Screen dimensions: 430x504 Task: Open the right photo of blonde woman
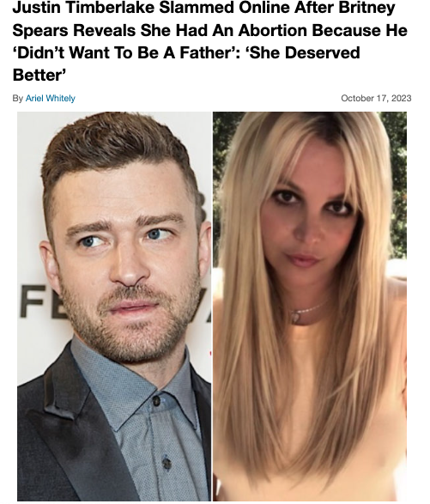coord(310,306)
